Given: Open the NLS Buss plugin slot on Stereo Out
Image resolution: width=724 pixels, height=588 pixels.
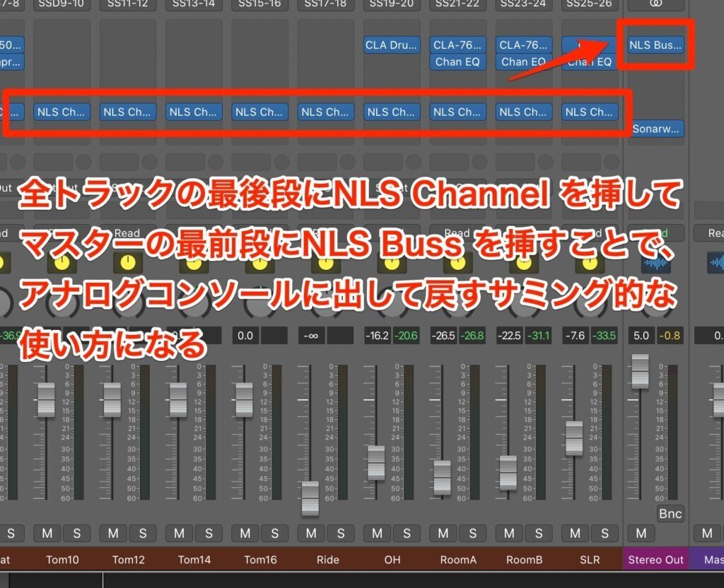Looking at the screenshot, I should point(655,45).
